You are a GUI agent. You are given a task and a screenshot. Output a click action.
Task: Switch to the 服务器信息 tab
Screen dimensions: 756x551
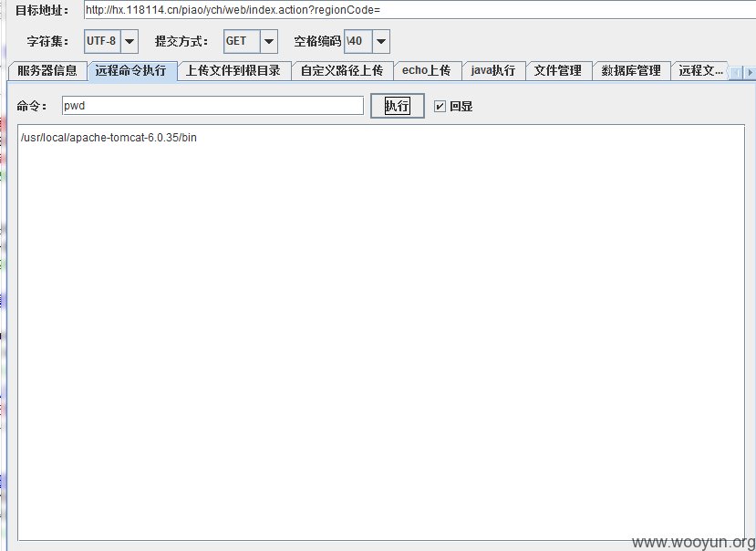click(47, 71)
